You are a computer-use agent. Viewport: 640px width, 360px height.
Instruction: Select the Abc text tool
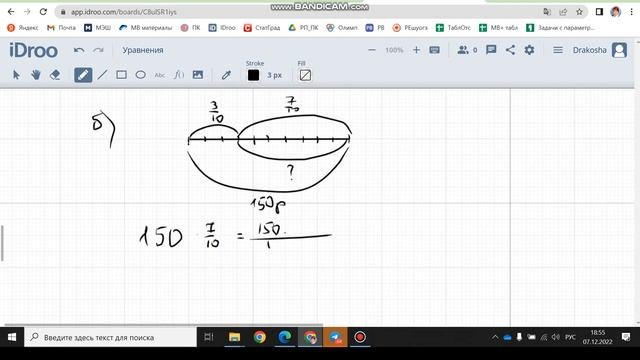point(160,75)
